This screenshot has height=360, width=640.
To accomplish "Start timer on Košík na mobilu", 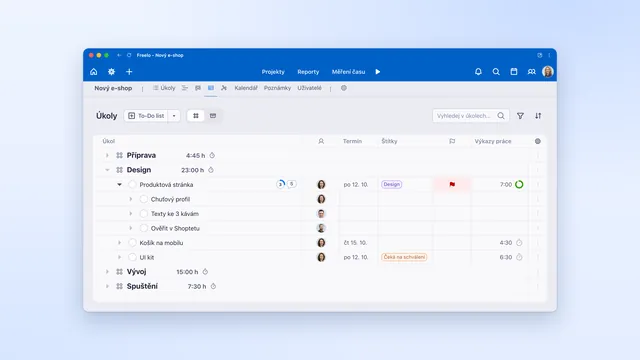I will point(519,243).
